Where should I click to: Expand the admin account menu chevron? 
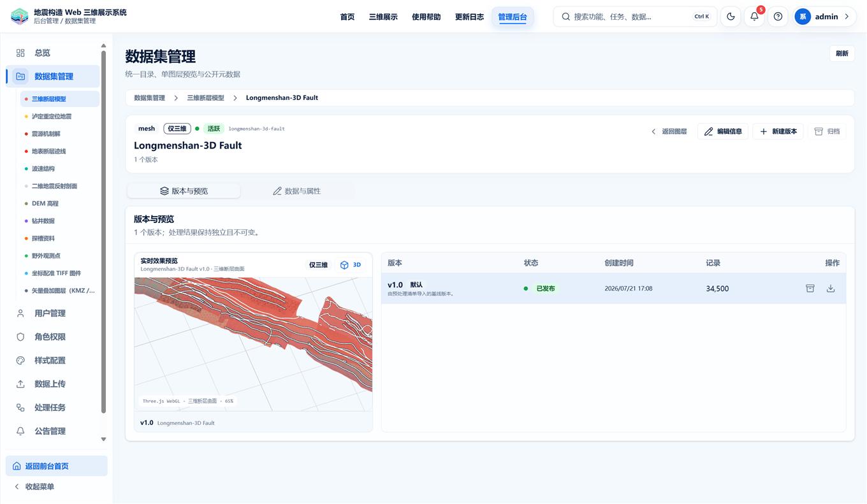tap(847, 17)
